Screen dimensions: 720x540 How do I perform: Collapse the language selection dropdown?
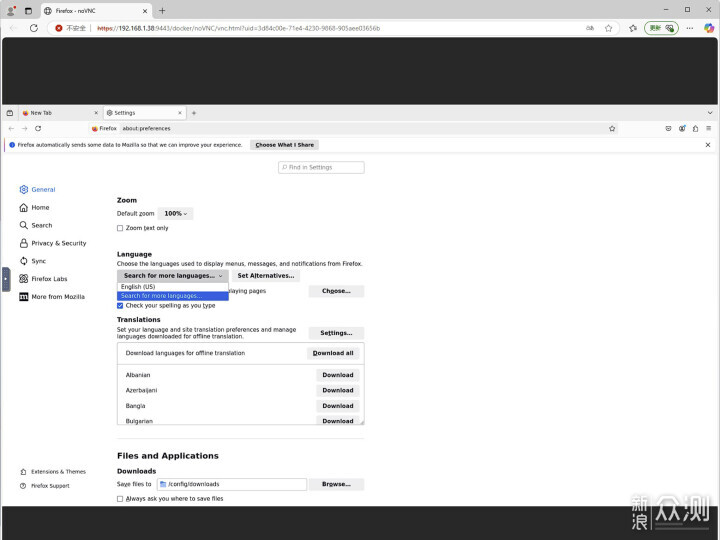click(x=173, y=276)
